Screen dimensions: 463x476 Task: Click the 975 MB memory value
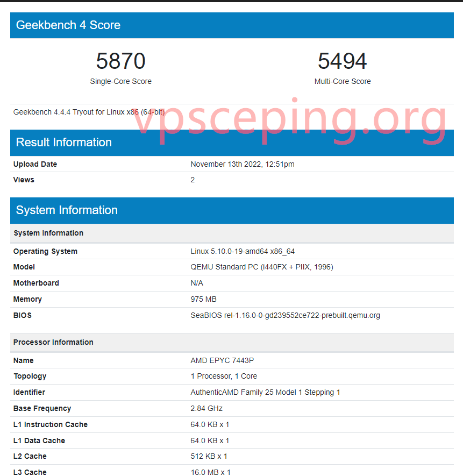click(203, 300)
